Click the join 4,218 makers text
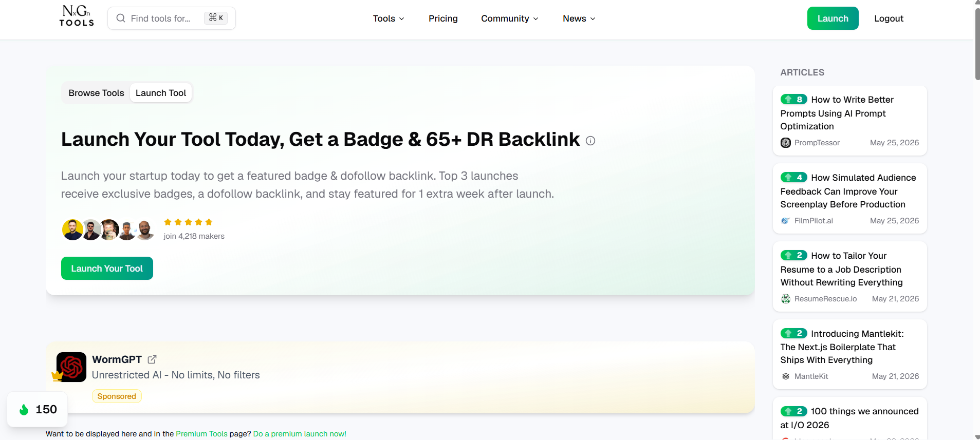Screen dimensions: 980x440 (x=194, y=236)
